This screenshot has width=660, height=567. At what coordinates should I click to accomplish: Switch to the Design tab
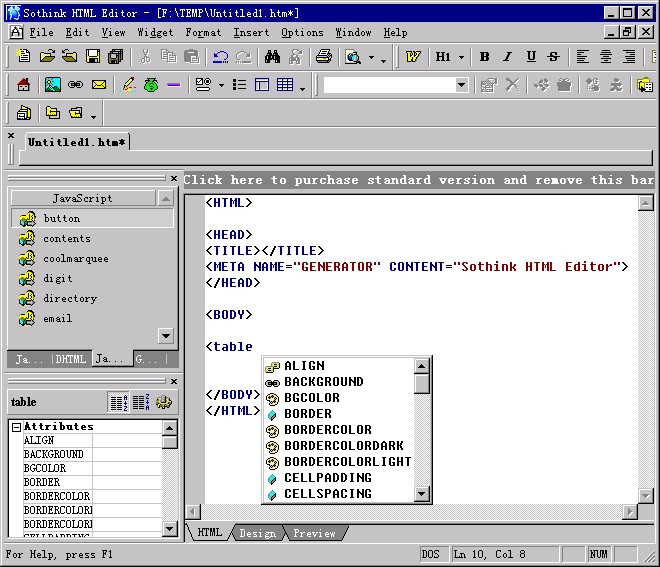click(258, 533)
